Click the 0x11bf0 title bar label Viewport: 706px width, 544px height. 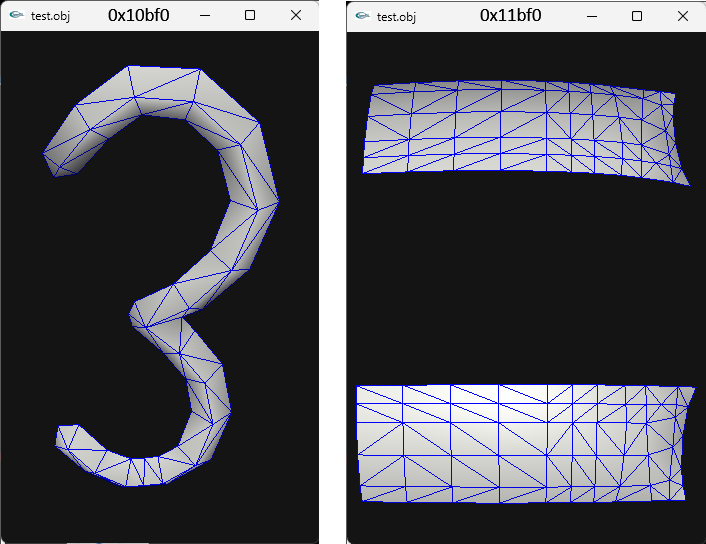pyautogui.click(x=510, y=15)
